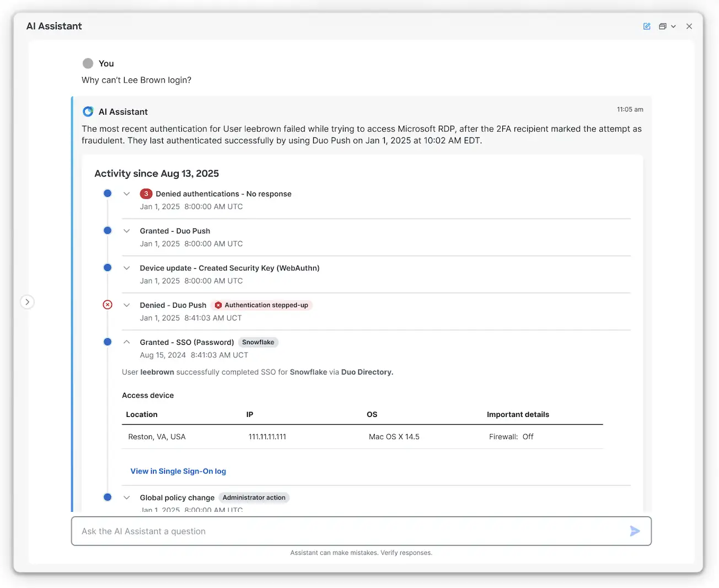Open View in Single Sign-On log
719x588 pixels.
coord(178,471)
